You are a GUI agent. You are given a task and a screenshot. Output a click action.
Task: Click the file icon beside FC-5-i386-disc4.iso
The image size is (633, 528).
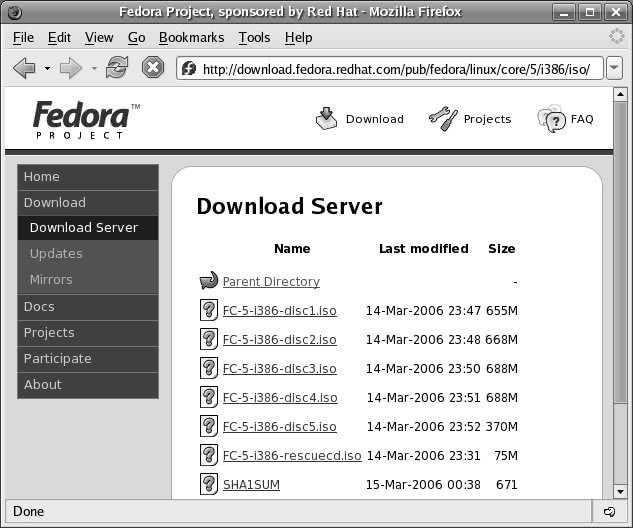209,397
